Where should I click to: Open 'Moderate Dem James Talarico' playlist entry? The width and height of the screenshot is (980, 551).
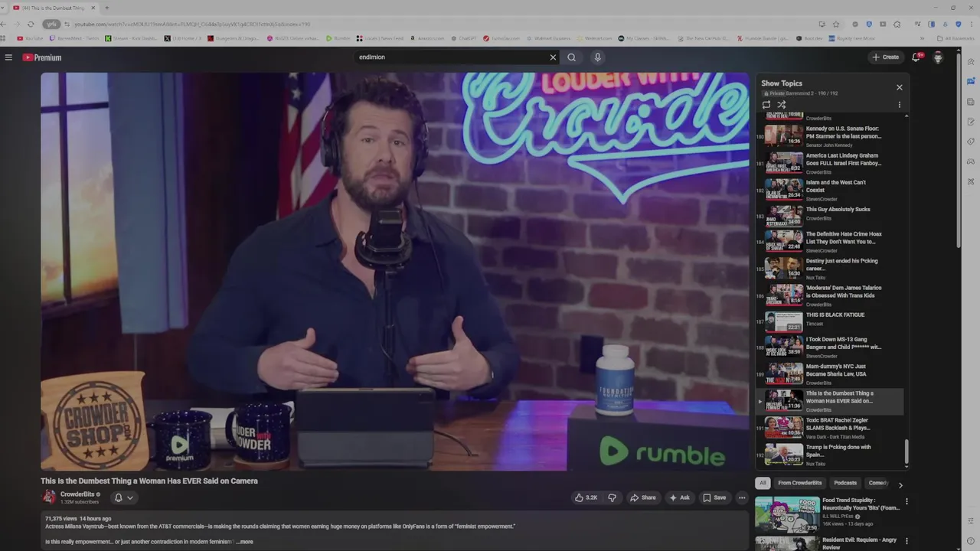click(x=830, y=295)
